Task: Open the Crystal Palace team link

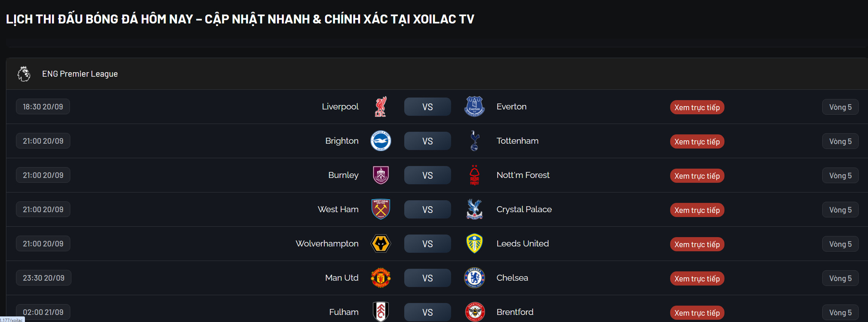Action: 524,210
